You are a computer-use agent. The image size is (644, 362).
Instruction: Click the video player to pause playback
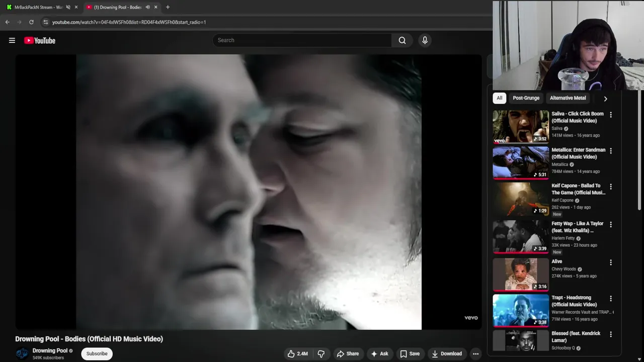click(249, 192)
